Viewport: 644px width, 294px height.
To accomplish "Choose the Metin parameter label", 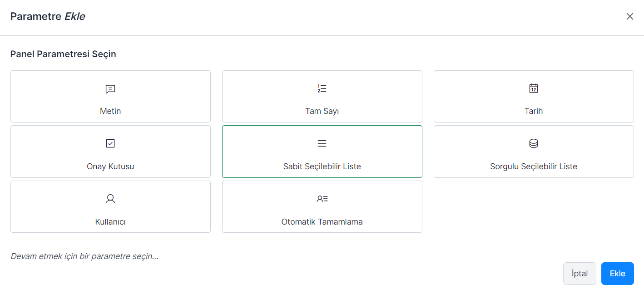I will point(110,111).
